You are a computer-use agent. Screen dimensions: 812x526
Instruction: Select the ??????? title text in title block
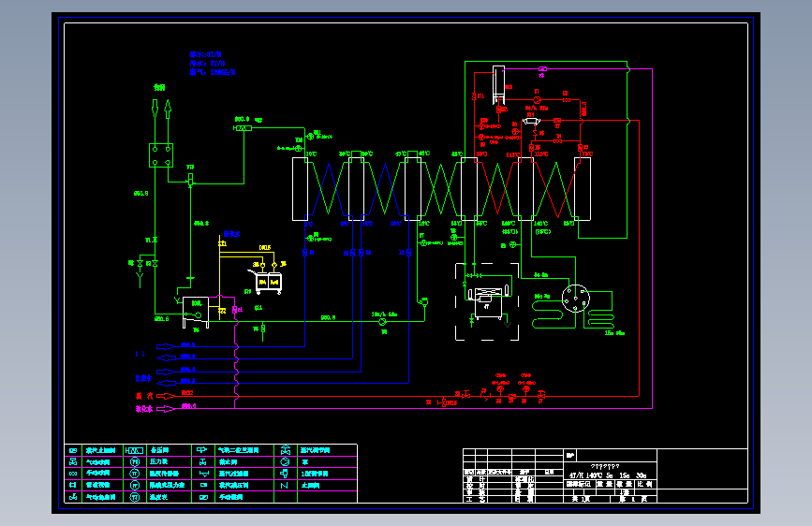pos(605,466)
